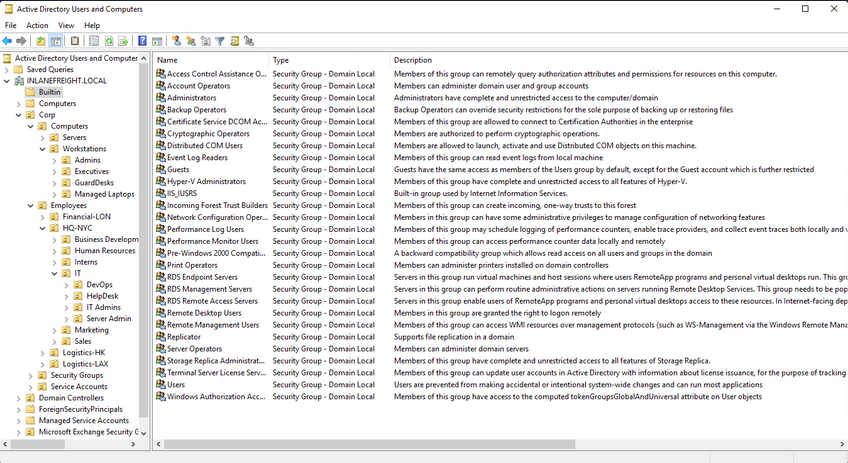Sort list by Type column header
The height and width of the screenshot is (463, 848).
(x=281, y=60)
